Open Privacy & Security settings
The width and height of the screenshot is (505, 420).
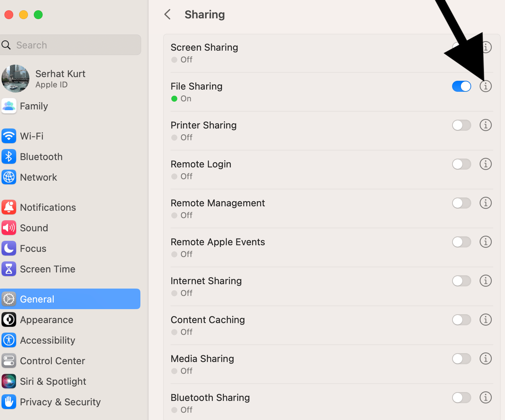(70, 402)
